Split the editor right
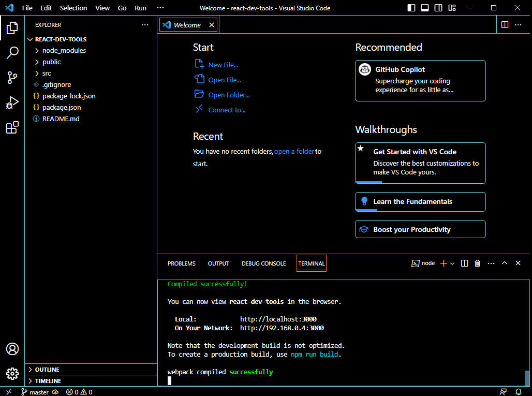532x396 pixels. [505, 25]
